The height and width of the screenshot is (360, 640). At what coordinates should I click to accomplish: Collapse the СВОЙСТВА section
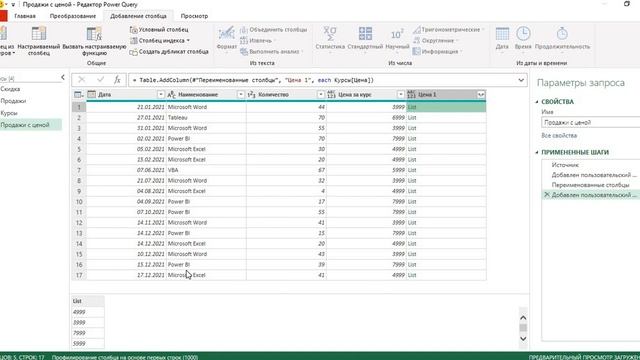[x=537, y=102]
